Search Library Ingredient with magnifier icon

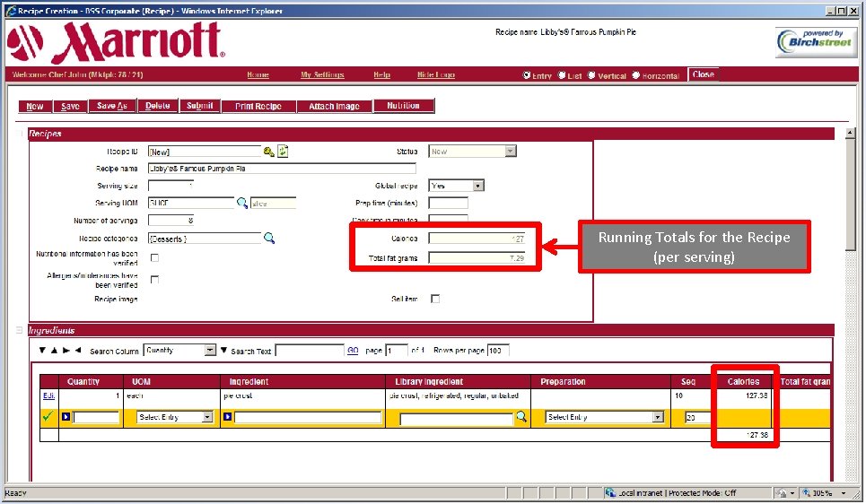520,417
